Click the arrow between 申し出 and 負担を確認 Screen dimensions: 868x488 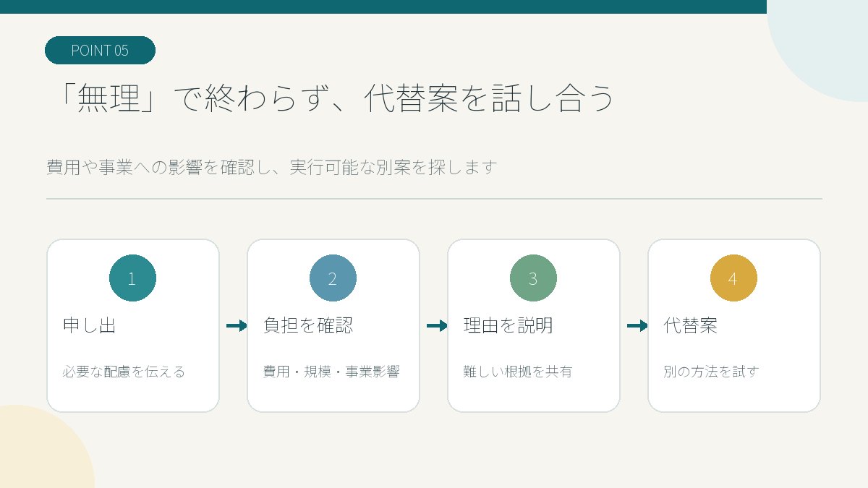click(x=237, y=326)
